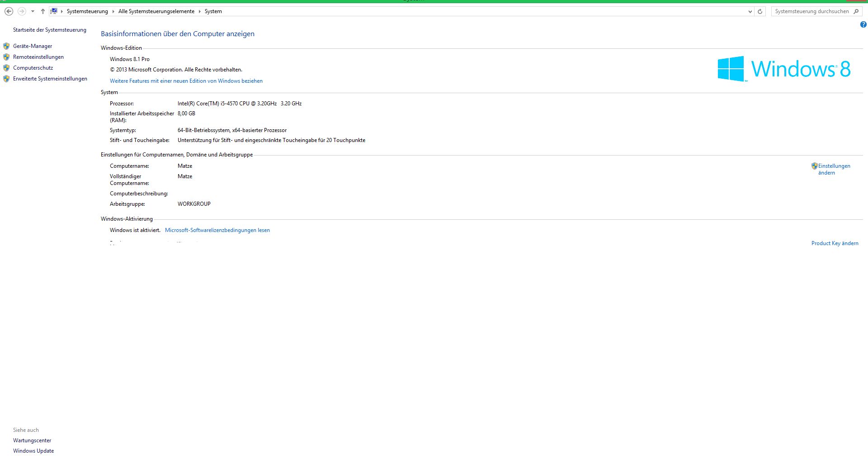
Task: Read the Microsoft-Softwarelizenzbedingungen link
Action: point(217,230)
